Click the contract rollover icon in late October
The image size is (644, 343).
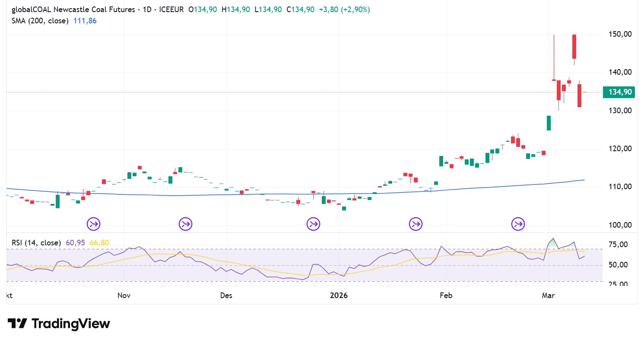(94, 224)
